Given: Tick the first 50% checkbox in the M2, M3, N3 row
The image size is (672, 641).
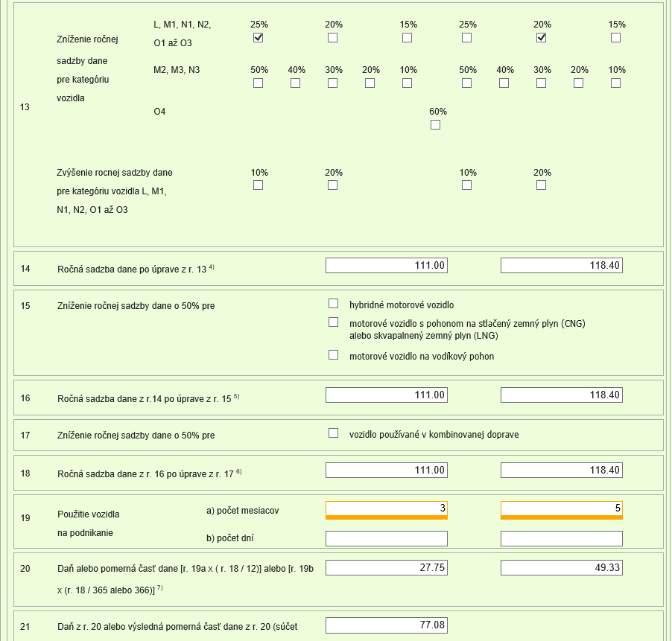Looking at the screenshot, I should coord(258,83).
